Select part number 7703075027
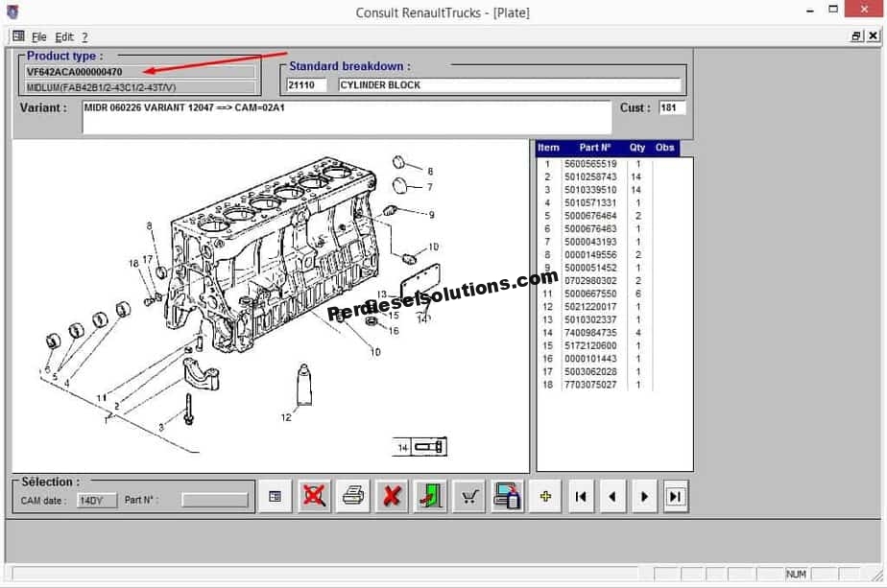The height and width of the screenshot is (588, 887). click(x=590, y=385)
